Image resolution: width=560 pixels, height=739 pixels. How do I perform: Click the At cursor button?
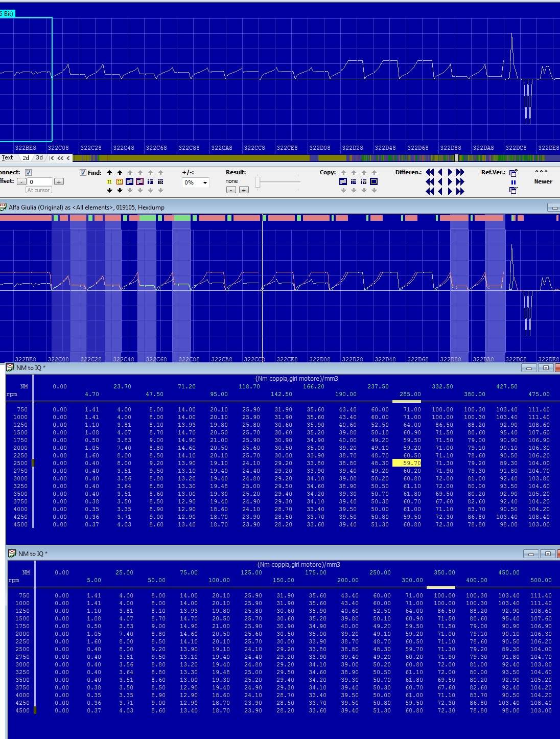[39, 190]
